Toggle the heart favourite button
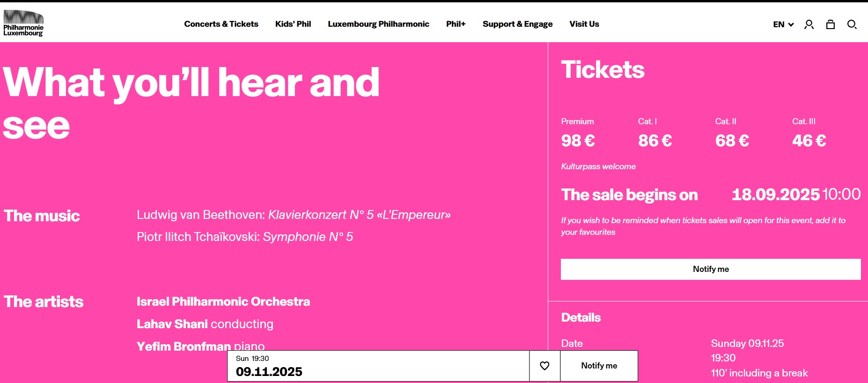The width and height of the screenshot is (868, 383). coord(544,366)
